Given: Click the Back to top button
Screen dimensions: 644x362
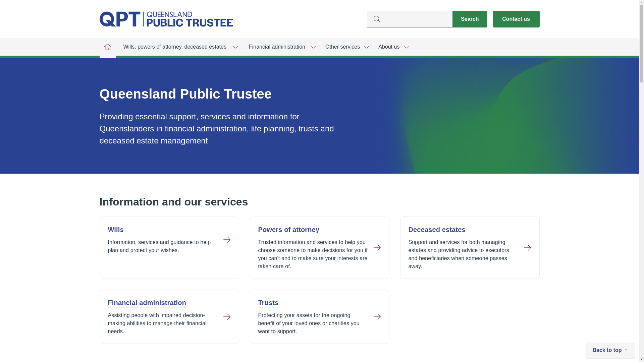Looking at the screenshot, I should tap(610, 350).
